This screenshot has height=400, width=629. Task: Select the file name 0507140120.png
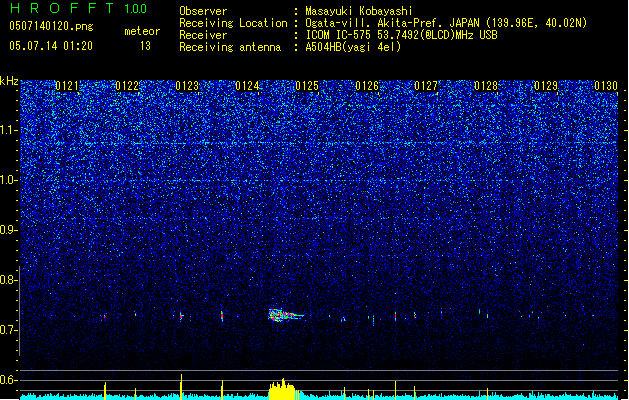[x=51, y=26]
